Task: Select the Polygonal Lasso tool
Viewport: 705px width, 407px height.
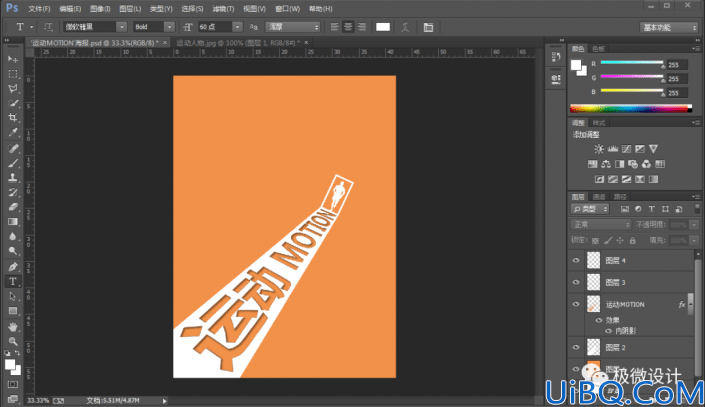Action: coord(13,89)
